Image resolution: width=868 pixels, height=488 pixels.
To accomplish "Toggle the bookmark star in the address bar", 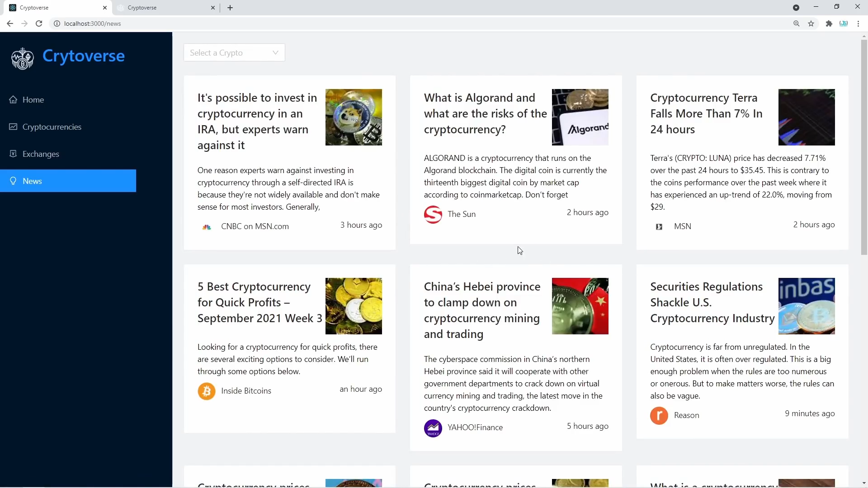I will (x=811, y=23).
